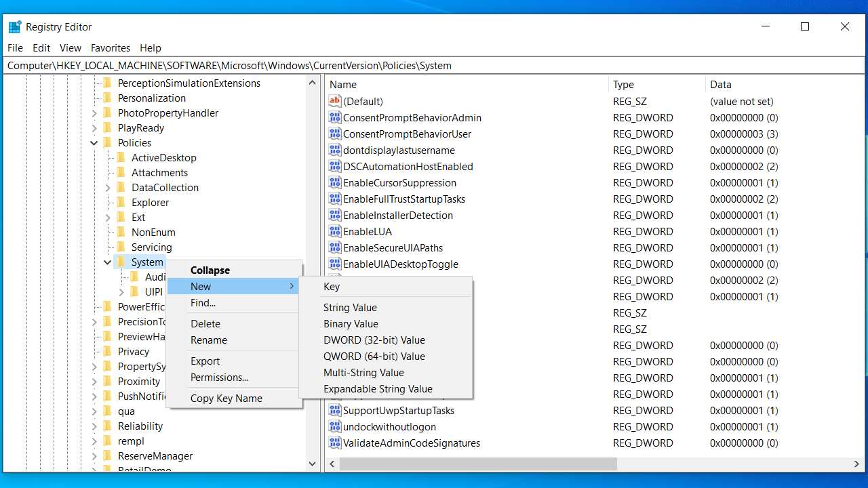Open the Favorites menu
The width and height of the screenshot is (868, 488).
click(x=110, y=48)
